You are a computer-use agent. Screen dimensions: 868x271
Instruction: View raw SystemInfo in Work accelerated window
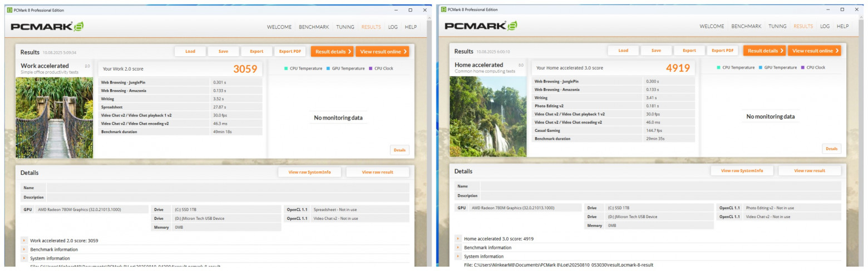pyautogui.click(x=309, y=172)
